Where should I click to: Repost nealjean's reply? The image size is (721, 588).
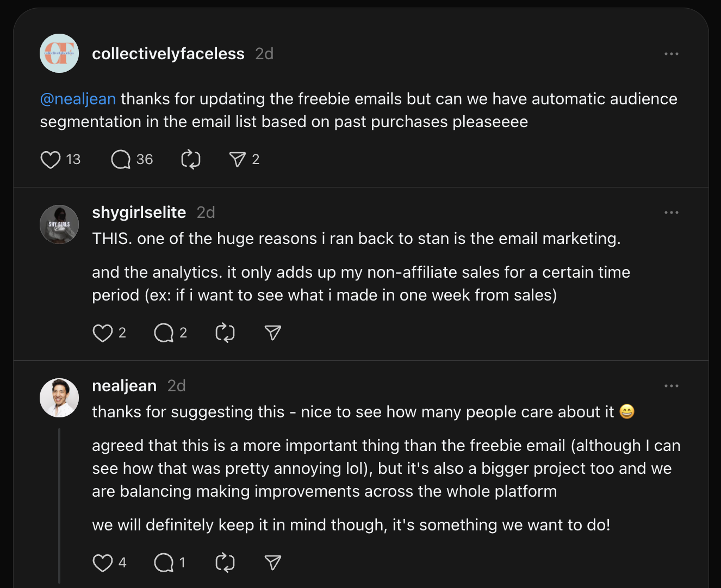(225, 563)
